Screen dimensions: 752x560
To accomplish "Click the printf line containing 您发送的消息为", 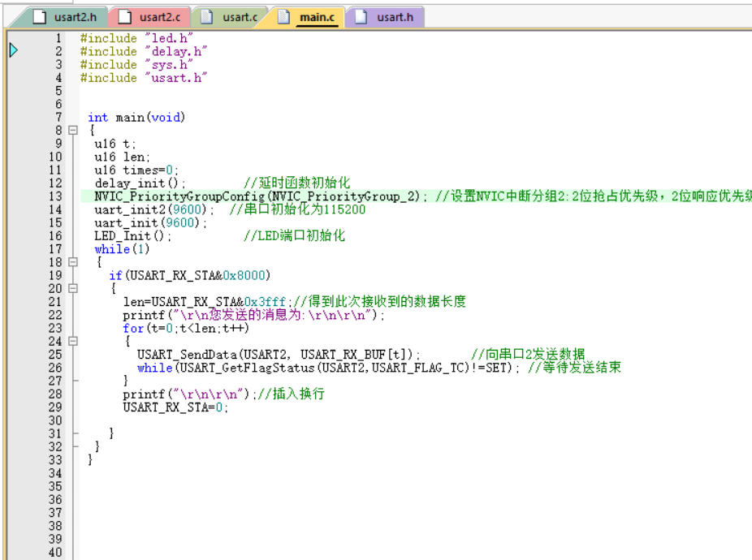I will (253, 315).
